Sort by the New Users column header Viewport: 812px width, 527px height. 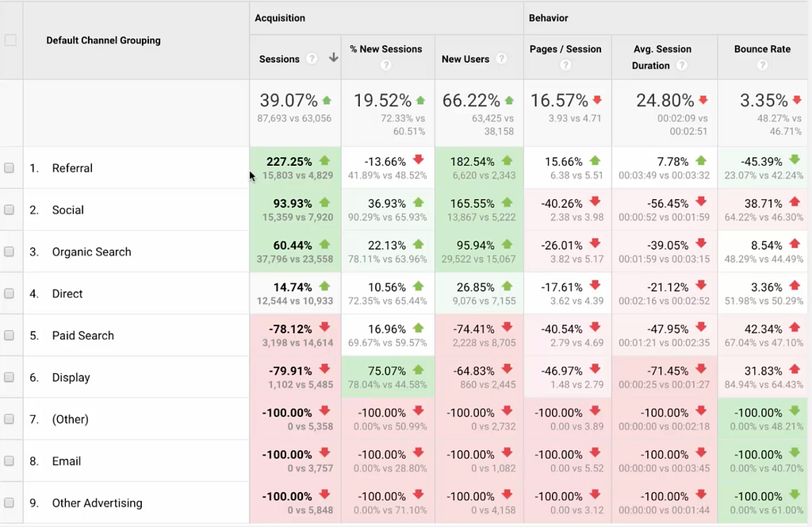coord(464,59)
